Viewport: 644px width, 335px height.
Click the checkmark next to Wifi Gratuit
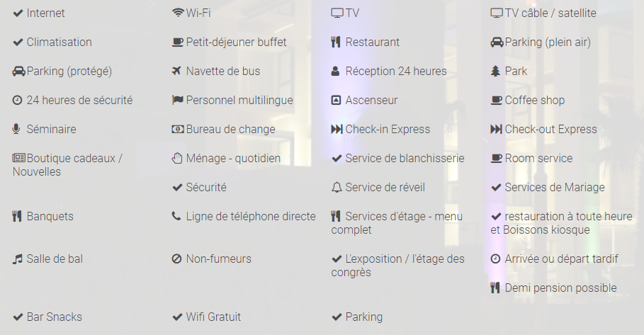click(177, 317)
